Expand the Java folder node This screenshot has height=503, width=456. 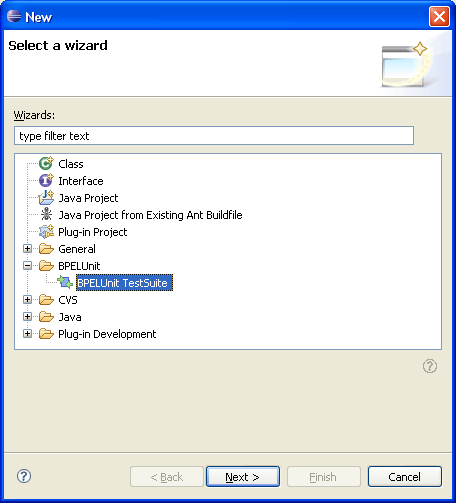(28, 316)
